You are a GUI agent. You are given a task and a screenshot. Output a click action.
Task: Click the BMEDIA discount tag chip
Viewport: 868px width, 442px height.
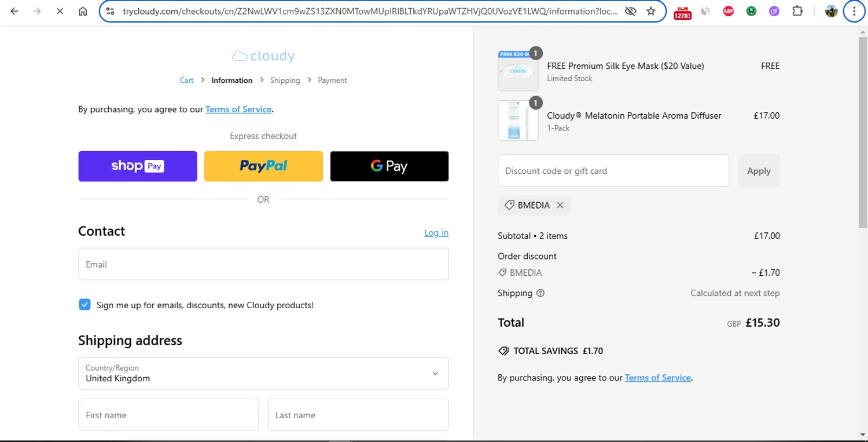tap(534, 205)
